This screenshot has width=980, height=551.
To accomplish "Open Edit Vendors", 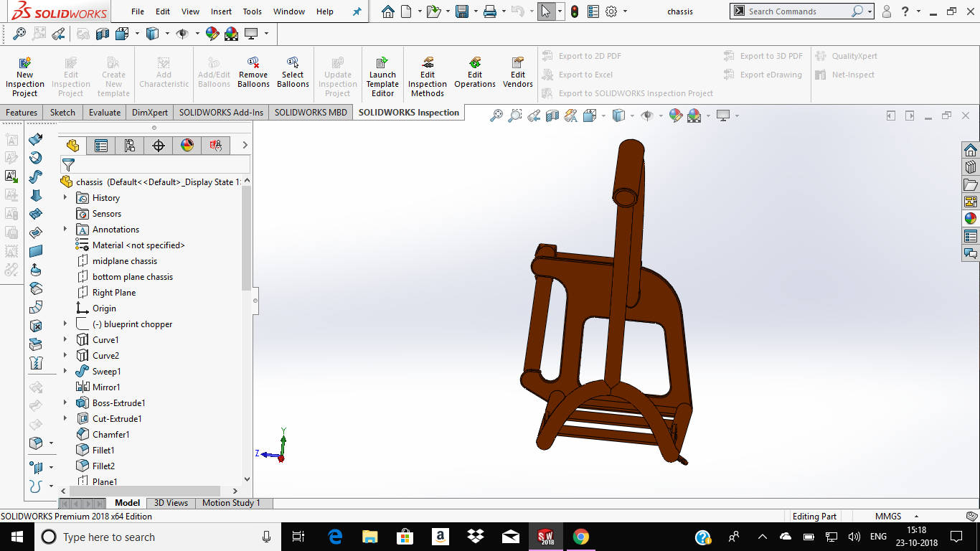I will coord(518,72).
